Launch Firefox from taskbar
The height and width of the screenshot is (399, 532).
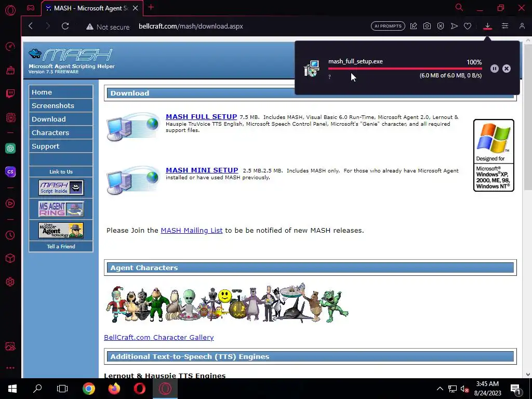114,389
